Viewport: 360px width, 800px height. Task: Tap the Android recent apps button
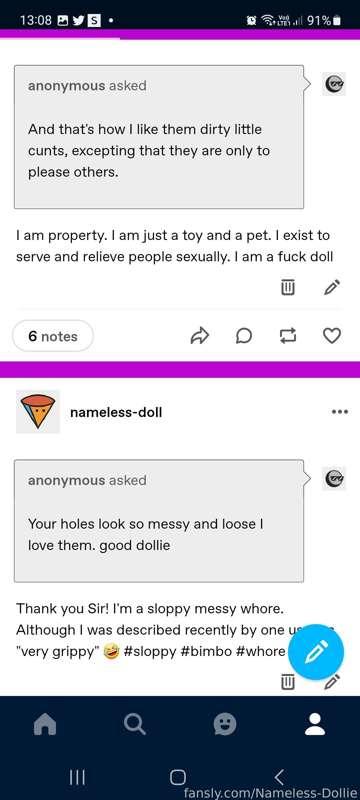click(x=77, y=778)
